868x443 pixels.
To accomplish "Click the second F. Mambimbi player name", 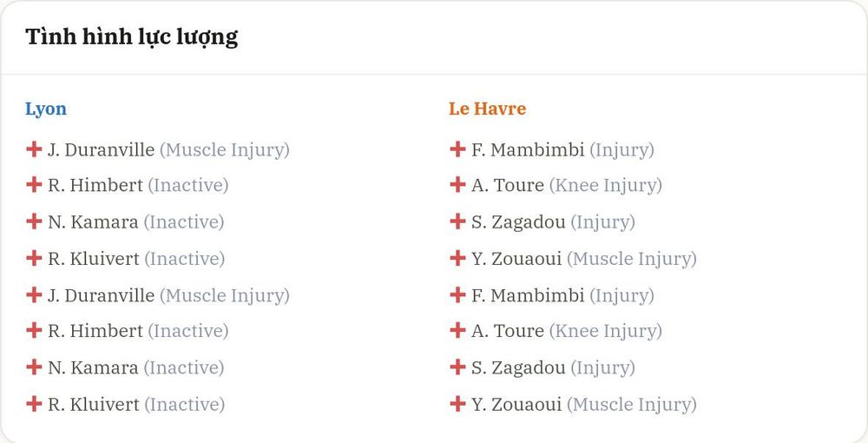I will tap(528, 295).
